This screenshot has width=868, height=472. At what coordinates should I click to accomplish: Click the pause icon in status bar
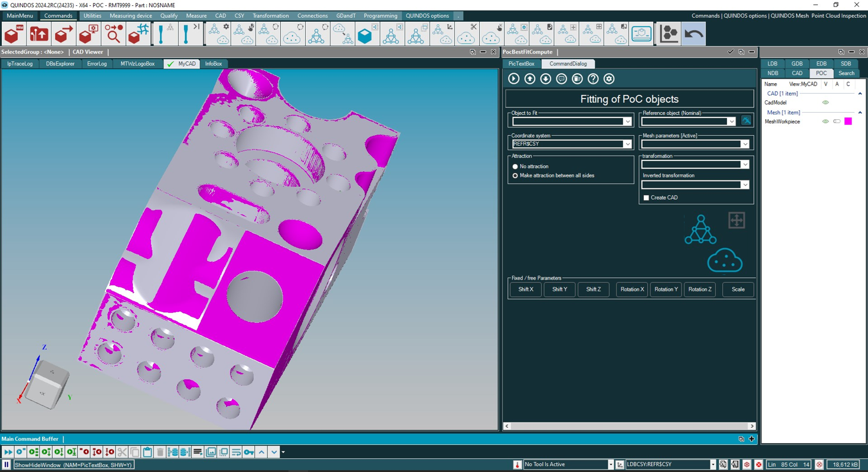6,465
